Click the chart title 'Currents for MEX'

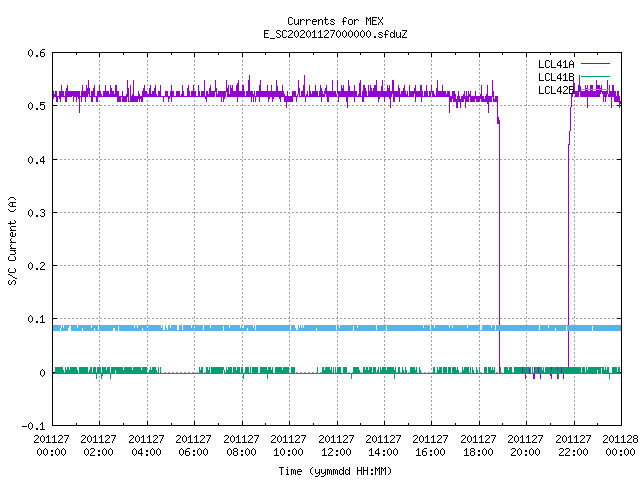pyautogui.click(x=335, y=21)
